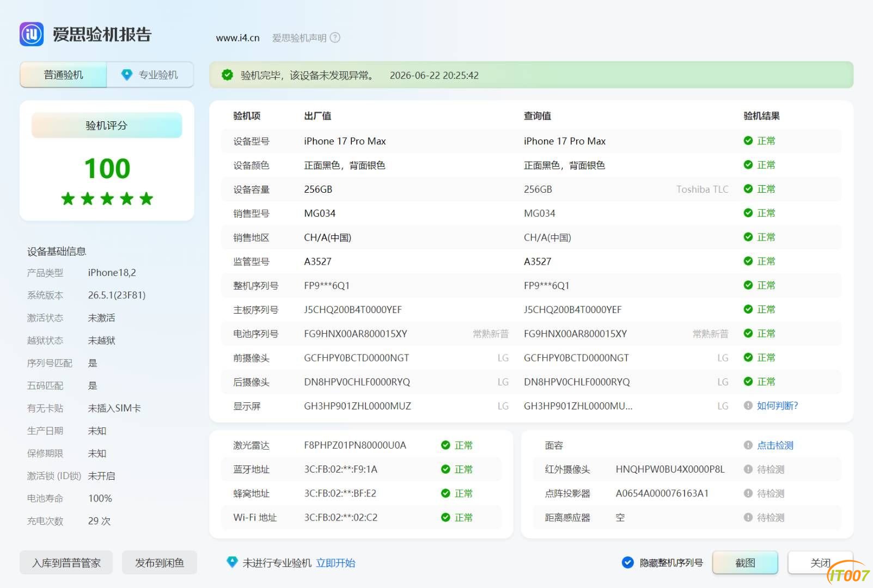Screen dimensions: 873x588
Task: Click the diamond icon on 专业验机 tab
Action: coord(127,75)
